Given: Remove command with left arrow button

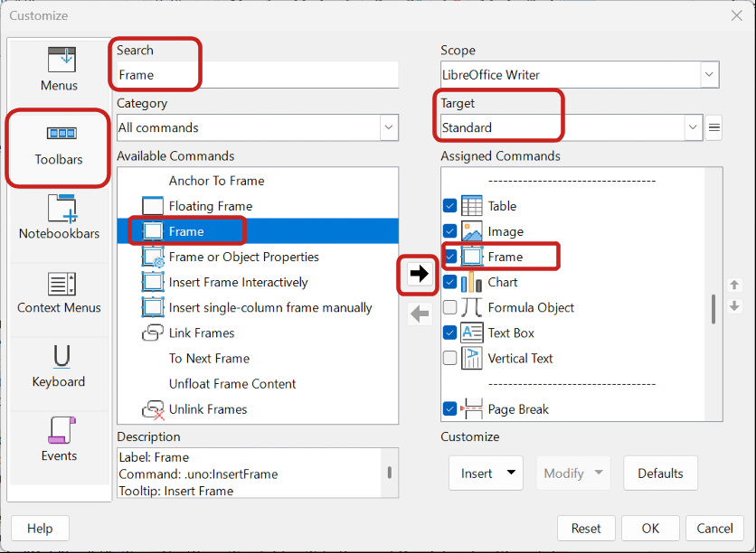Looking at the screenshot, I should 420,314.
